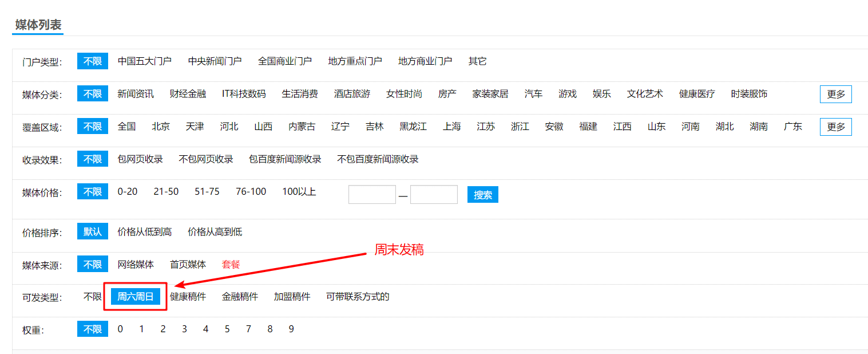The image size is (868, 354).
Task: Click 不限 in the 可发类型 row
Action: pos(92,297)
